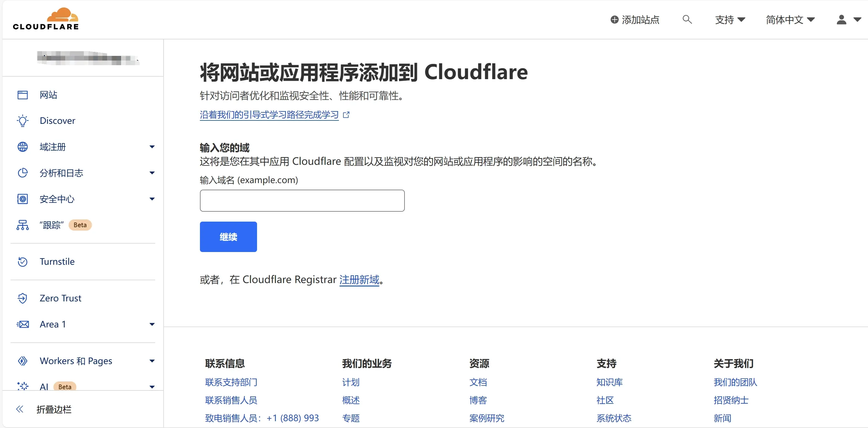Image resolution: width=868 pixels, height=428 pixels.
Task: Click the sales phone number +1 (888) 993
Action: coord(292,418)
